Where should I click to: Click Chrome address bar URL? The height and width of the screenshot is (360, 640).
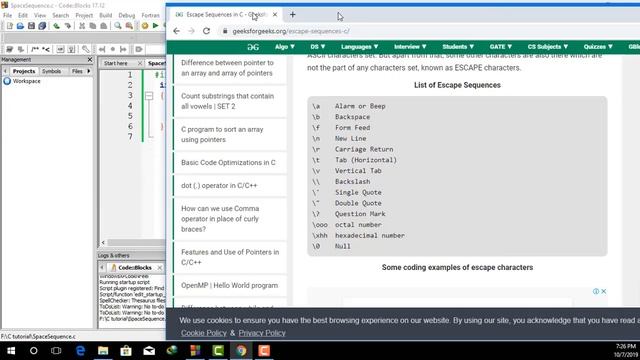click(x=291, y=31)
